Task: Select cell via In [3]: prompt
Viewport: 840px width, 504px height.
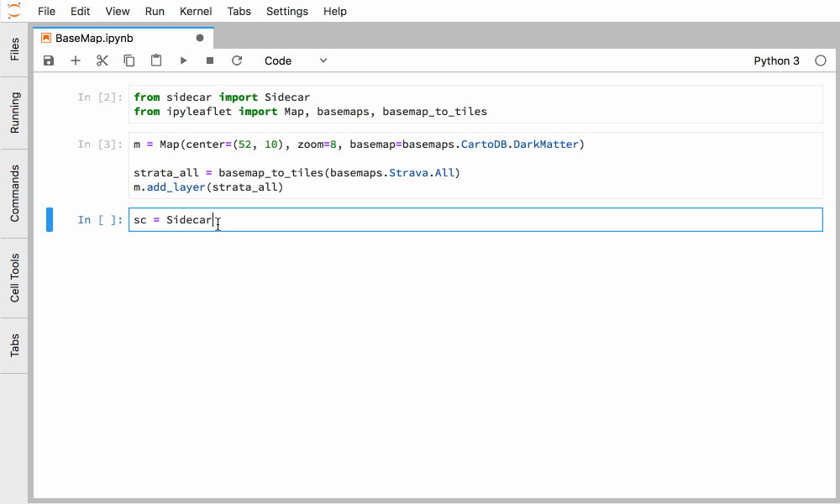Action: pos(100,144)
